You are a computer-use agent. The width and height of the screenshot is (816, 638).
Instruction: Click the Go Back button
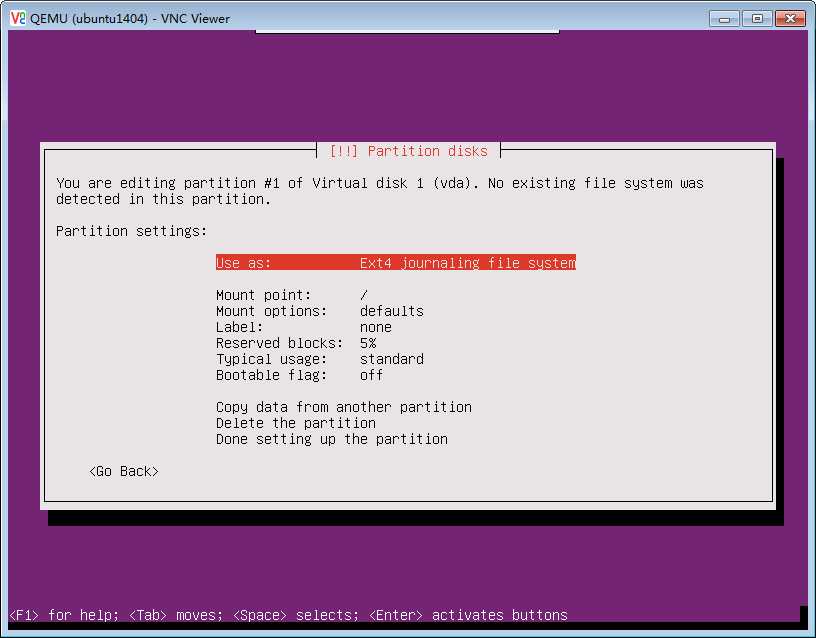click(x=124, y=471)
